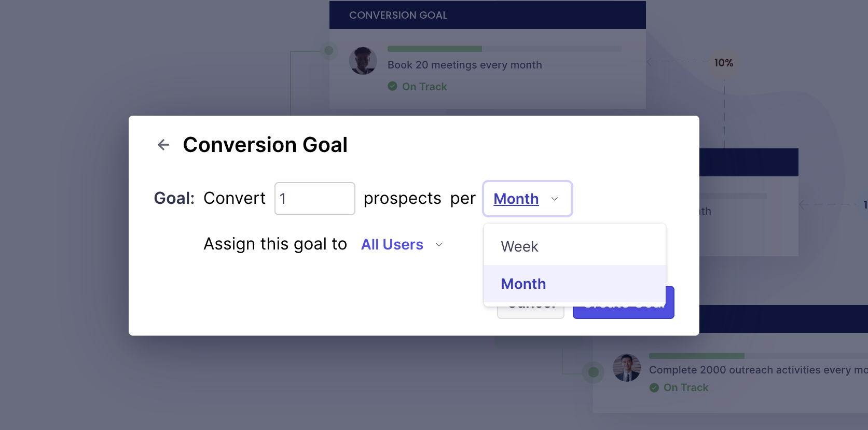The width and height of the screenshot is (868, 430).
Task: Open the Month period dropdown
Action: (516, 199)
